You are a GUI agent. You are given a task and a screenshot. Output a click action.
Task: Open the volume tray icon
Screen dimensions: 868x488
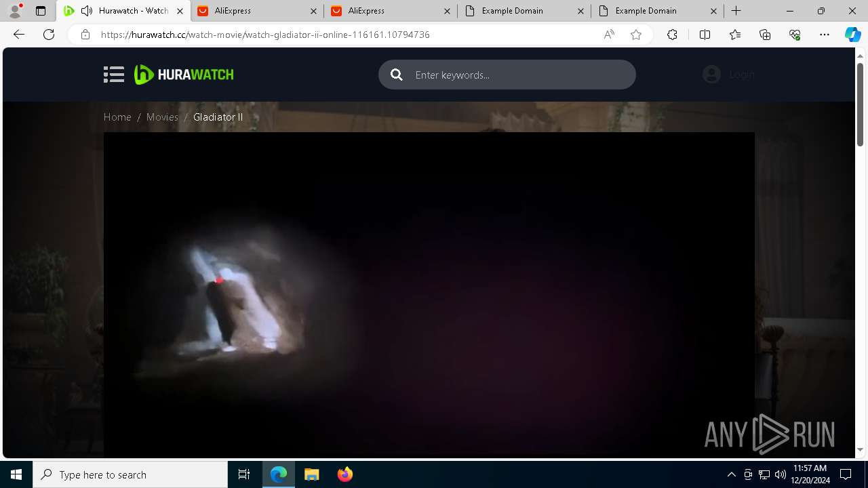[781, 474]
